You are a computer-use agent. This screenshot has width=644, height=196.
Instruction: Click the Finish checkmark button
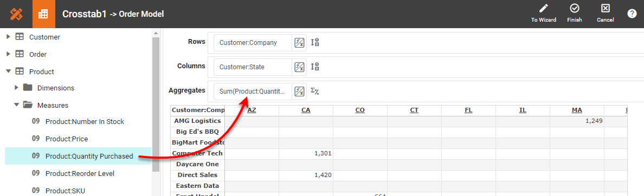[x=574, y=14]
